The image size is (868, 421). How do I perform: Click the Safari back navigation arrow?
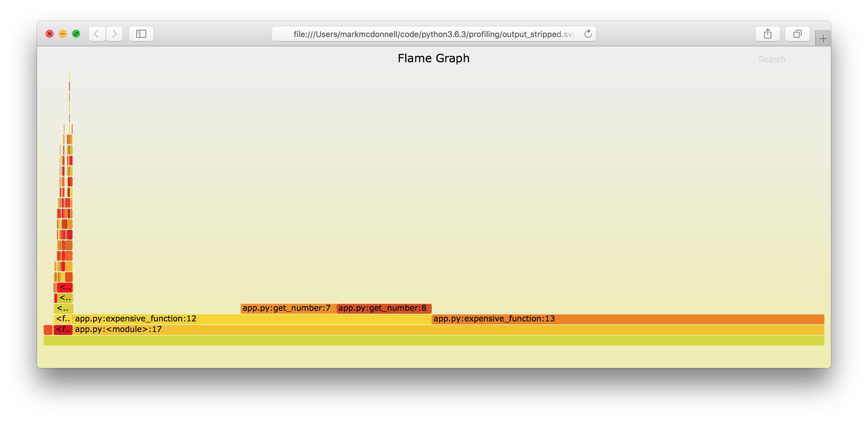[x=97, y=34]
